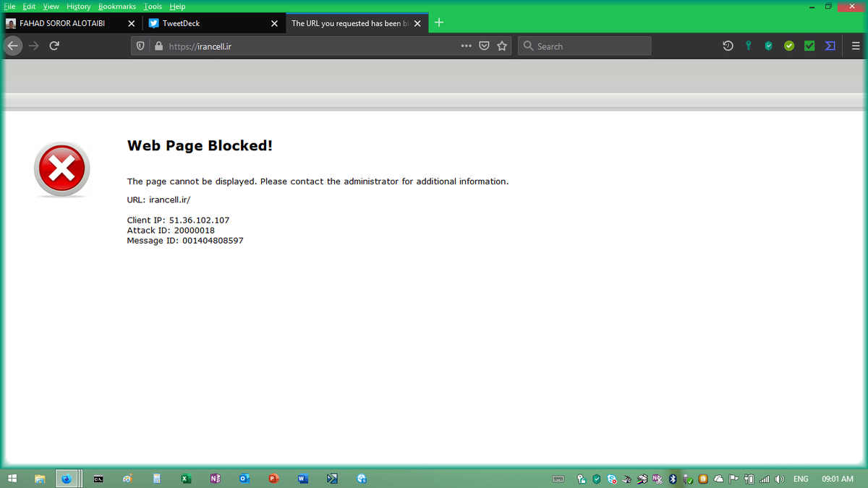Close the TweetDeck tab
Viewport: 868px width, 488px height.
point(274,23)
